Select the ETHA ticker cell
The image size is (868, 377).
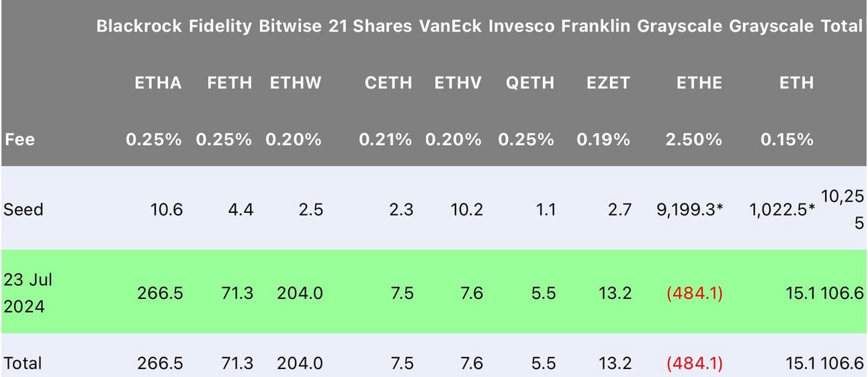pos(158,83)
